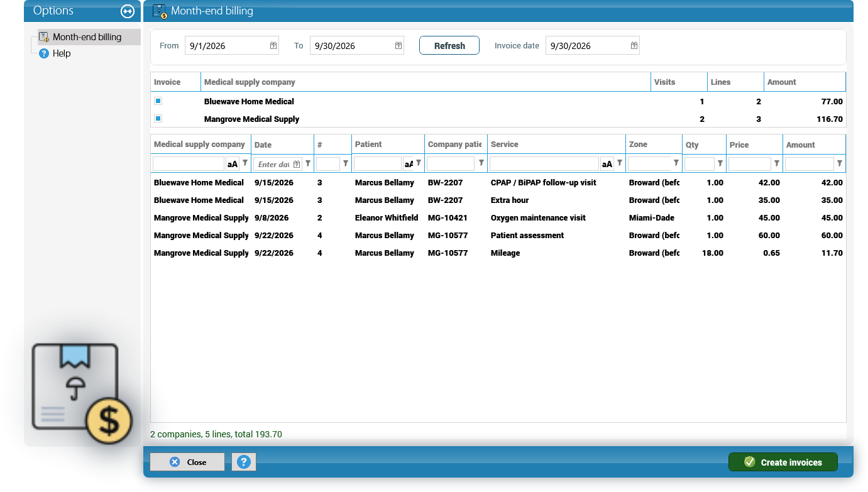
Task: Toggle case sensitivity for Patient filter
Action: click(409, 164)
